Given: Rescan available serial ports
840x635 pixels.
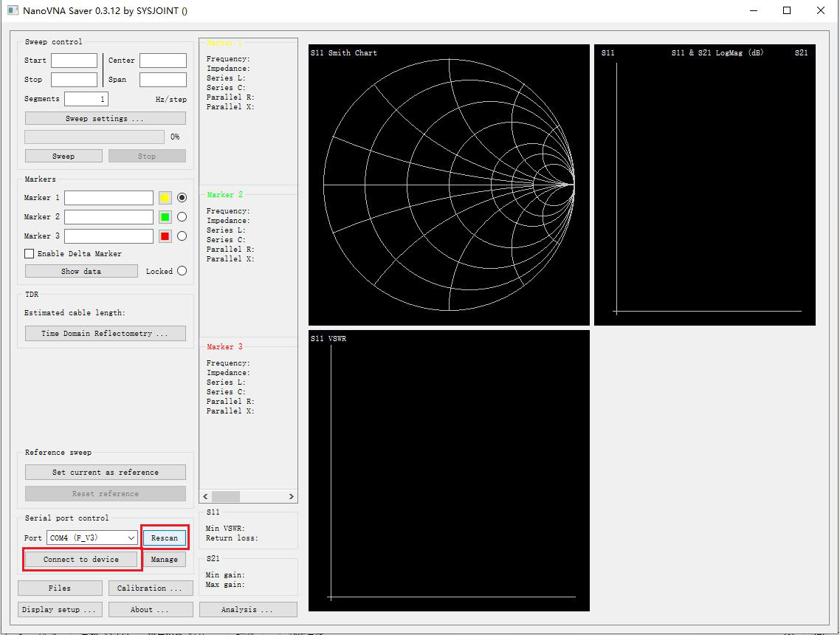Looking at the screenshot, I should tap(164, 538).
